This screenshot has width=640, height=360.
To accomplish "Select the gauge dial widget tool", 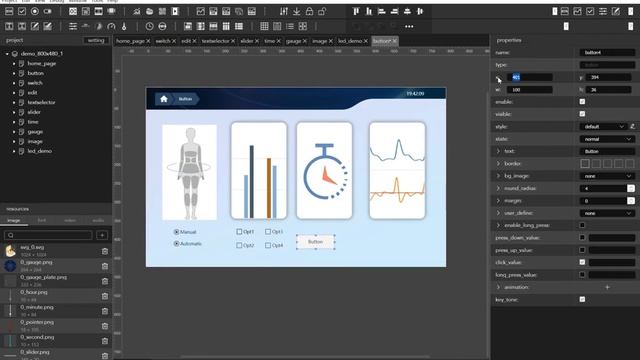I will (111, 27).
